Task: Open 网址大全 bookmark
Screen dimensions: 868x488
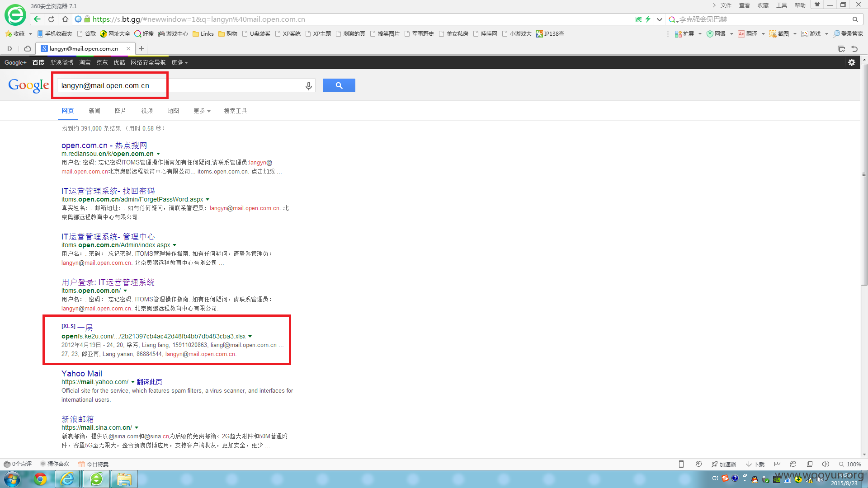Action: (115, 34)
